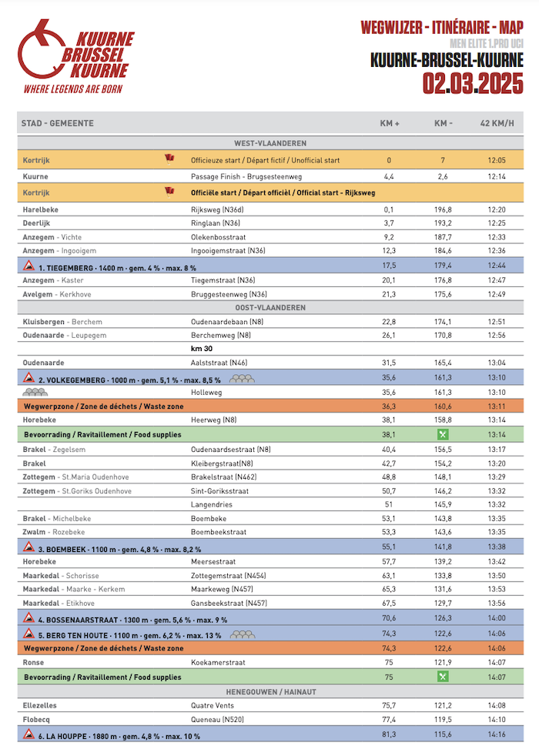Click the cobblestone icon in the Holleweg row
Screen dimensions: 539x756
coord(35,391)
